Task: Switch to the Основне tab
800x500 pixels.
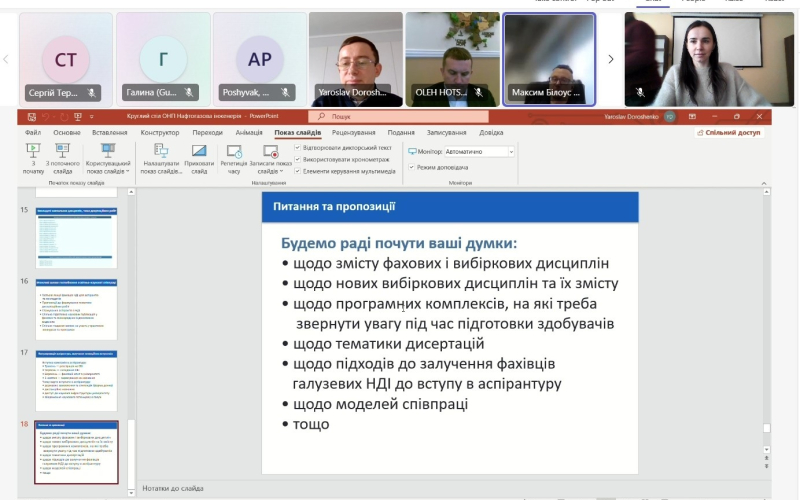Action: (67, 132)
